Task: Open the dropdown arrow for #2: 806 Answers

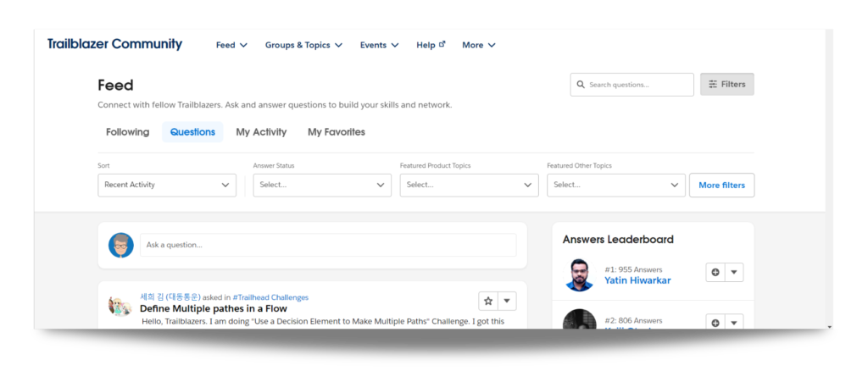Action: [734, 323]
